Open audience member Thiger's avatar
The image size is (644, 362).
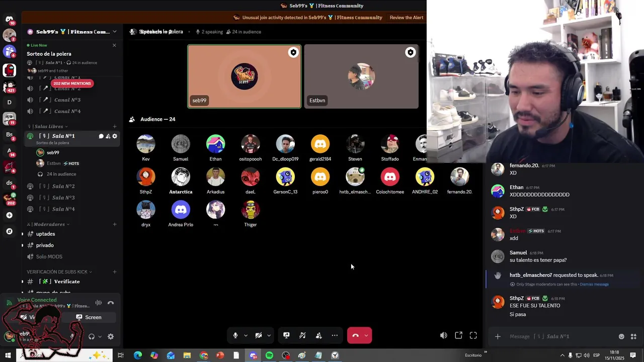251,210
